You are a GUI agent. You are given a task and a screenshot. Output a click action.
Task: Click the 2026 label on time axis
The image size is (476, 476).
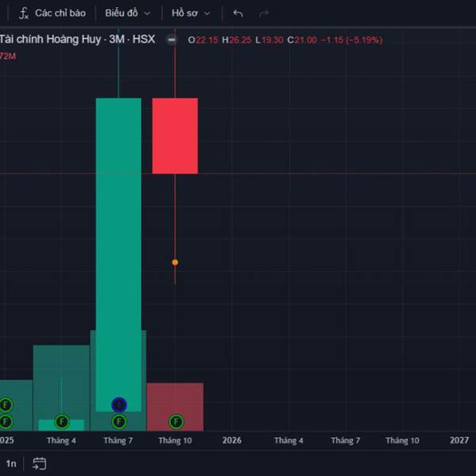[232, 440]
